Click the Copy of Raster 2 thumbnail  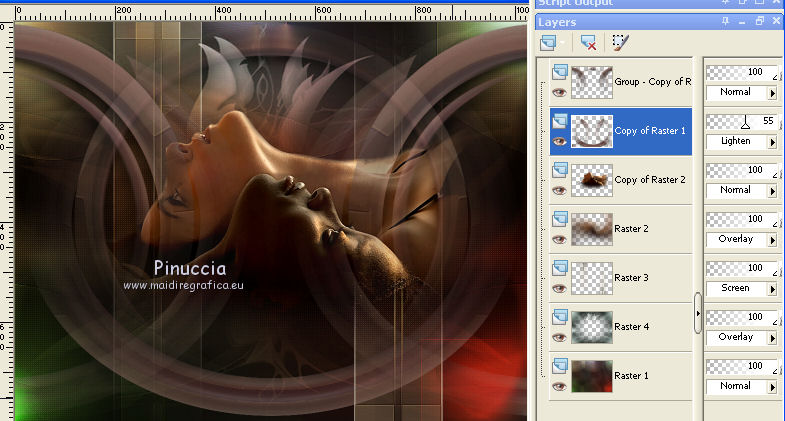pyautogui.click(x=592, y=180)
